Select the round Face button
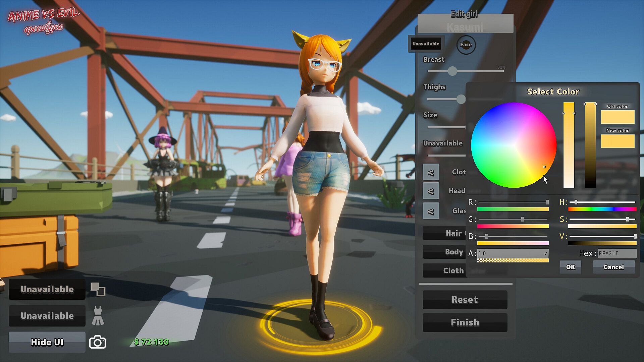 coord(466,45)
